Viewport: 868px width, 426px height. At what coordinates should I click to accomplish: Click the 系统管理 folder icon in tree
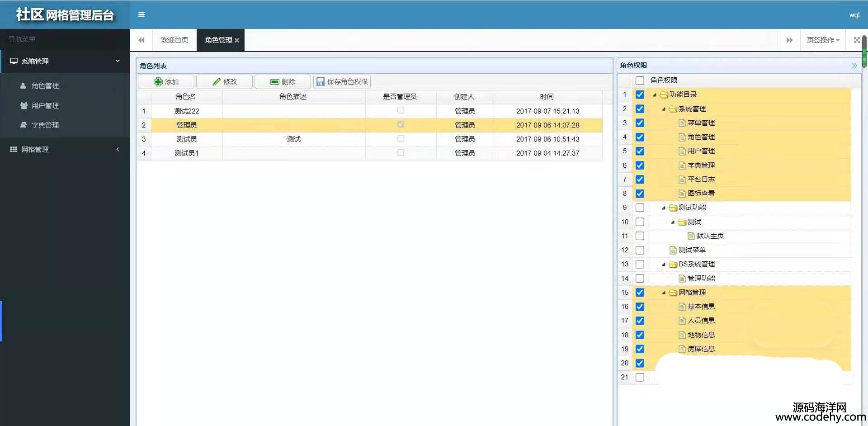pos(673,109)
